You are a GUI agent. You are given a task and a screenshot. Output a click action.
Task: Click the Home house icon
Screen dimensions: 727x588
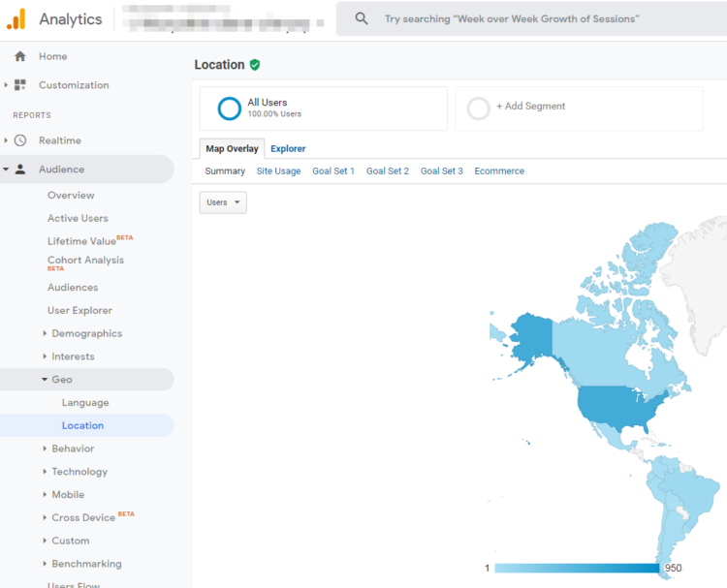point(20,56)
